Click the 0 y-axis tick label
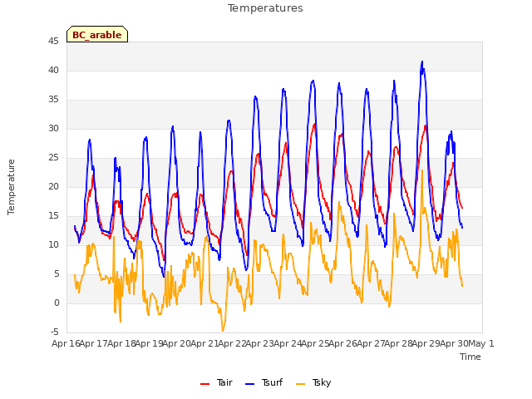Screen dimensions: 532x399 [x=57, y=303]
